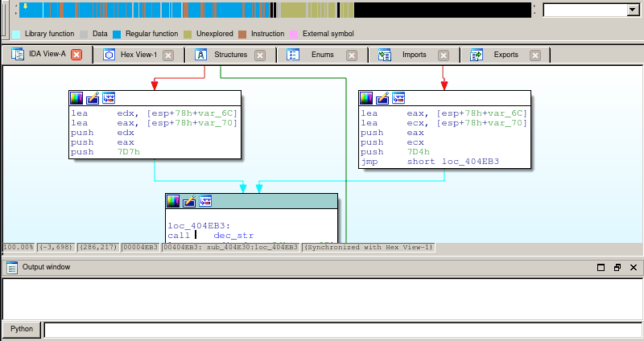
Task: Click the 00004EB3 offset status field
Action: click(140, 248)
